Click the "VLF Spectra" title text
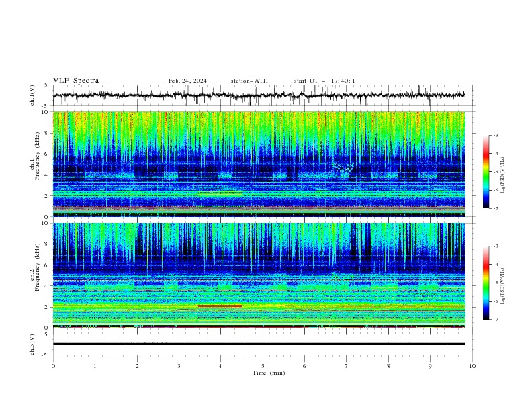This screenshot has height=411, width=532. 76,81
